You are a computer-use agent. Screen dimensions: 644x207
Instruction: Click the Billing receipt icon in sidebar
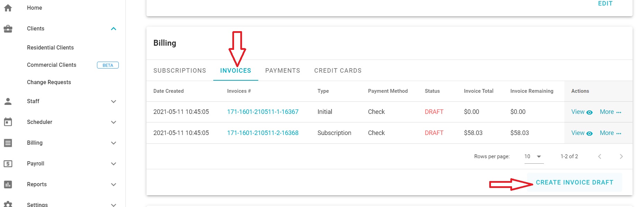[8, 143]
